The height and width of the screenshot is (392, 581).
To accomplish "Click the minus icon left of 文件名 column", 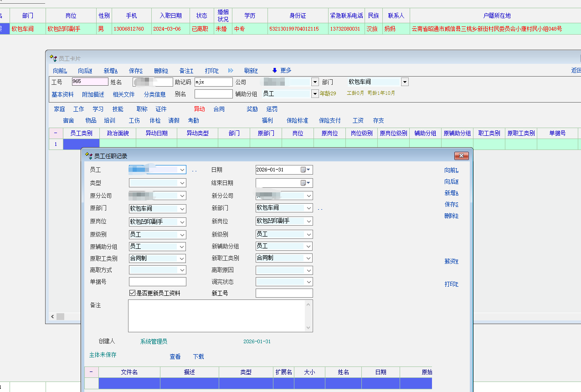I will pyautogui.click(x=91, y=372).
